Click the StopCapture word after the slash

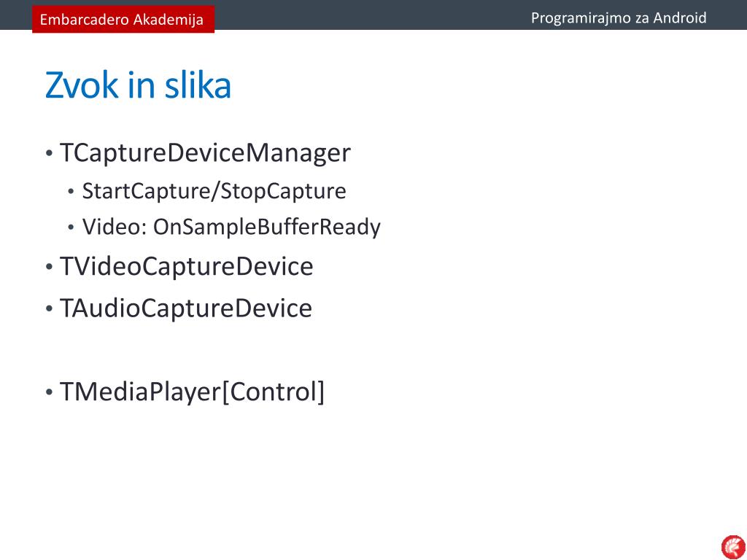click(284, 192)
